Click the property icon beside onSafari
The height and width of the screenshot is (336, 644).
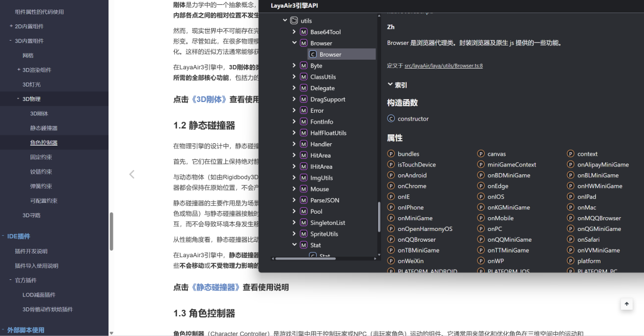click(x=571, y=239)
